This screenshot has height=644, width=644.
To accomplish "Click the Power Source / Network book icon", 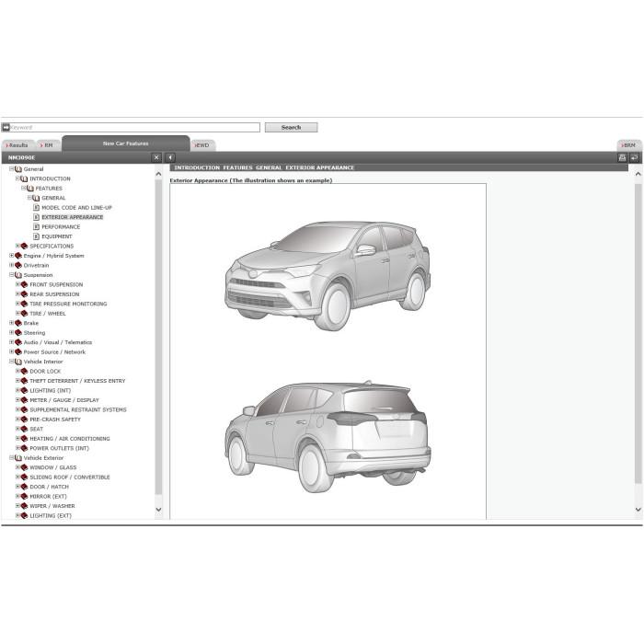I will coord(18,352).
